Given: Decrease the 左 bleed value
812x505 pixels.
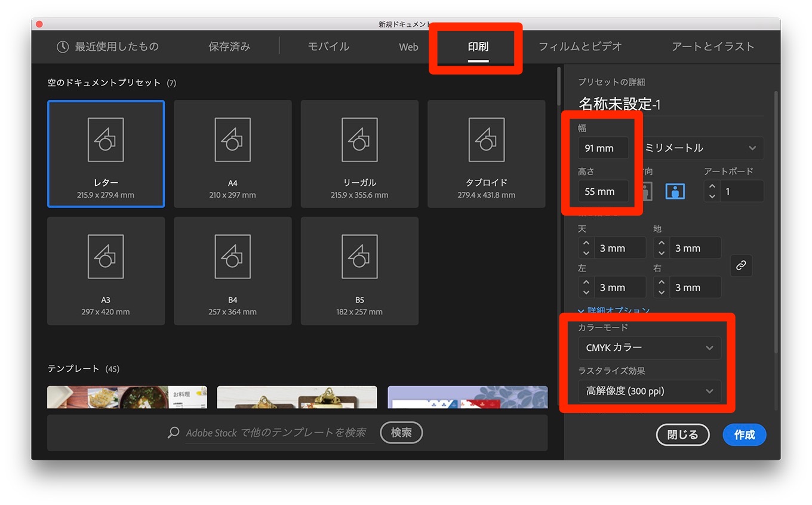Looking at the screenshot, I should point(586,292).
